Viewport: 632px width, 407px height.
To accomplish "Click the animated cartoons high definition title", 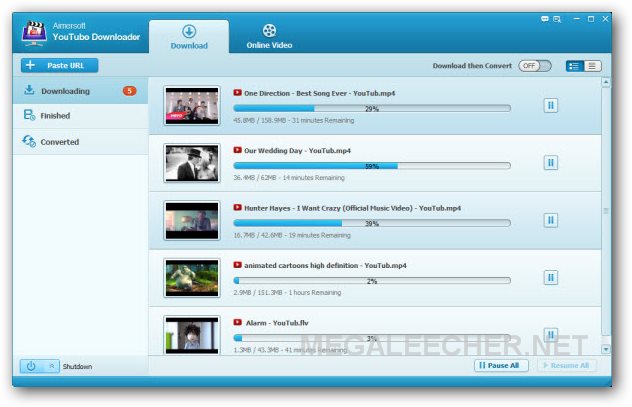I will coord(325,265).
